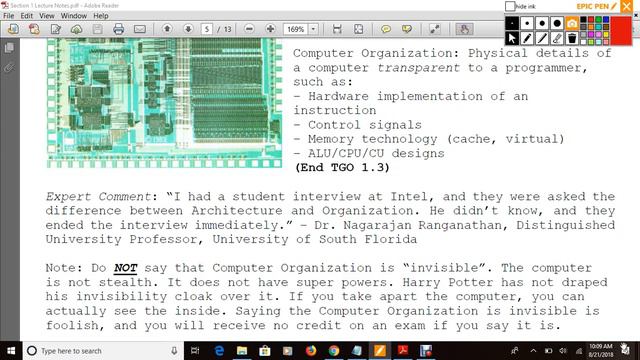Pick the green color swatch
640x360 pixels.
click(598, 19)
